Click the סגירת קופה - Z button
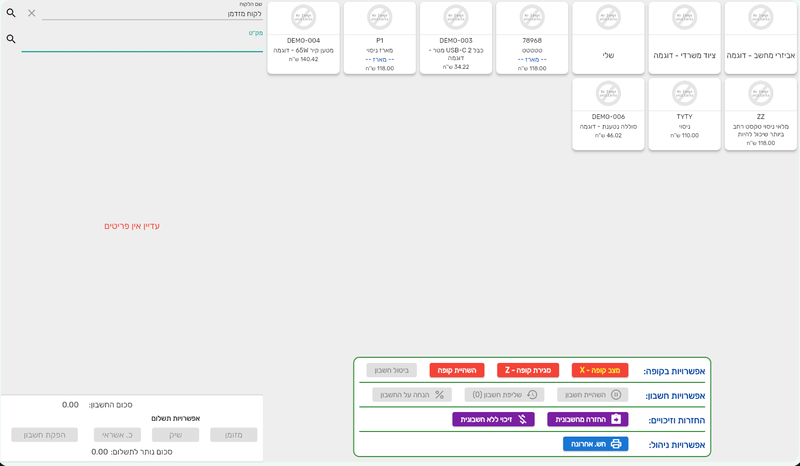Image resolution: width=800 pixels, height=466 pixels. pyautogui.click(x=528, y=370)
